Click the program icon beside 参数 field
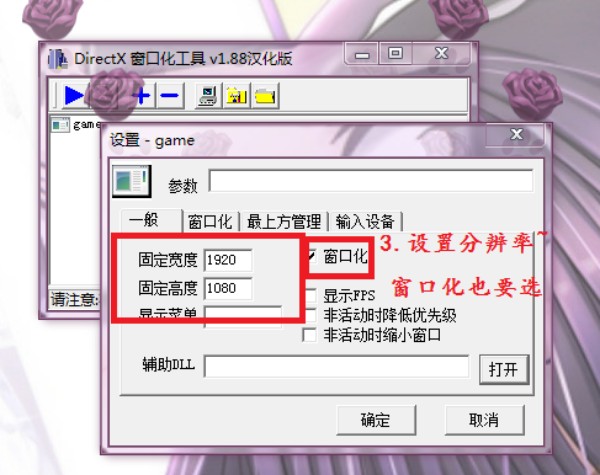 132,181
